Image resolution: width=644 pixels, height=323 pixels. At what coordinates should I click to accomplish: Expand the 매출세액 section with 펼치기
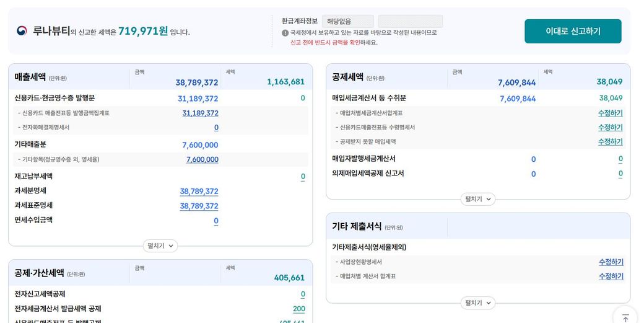tap(160, 246)
